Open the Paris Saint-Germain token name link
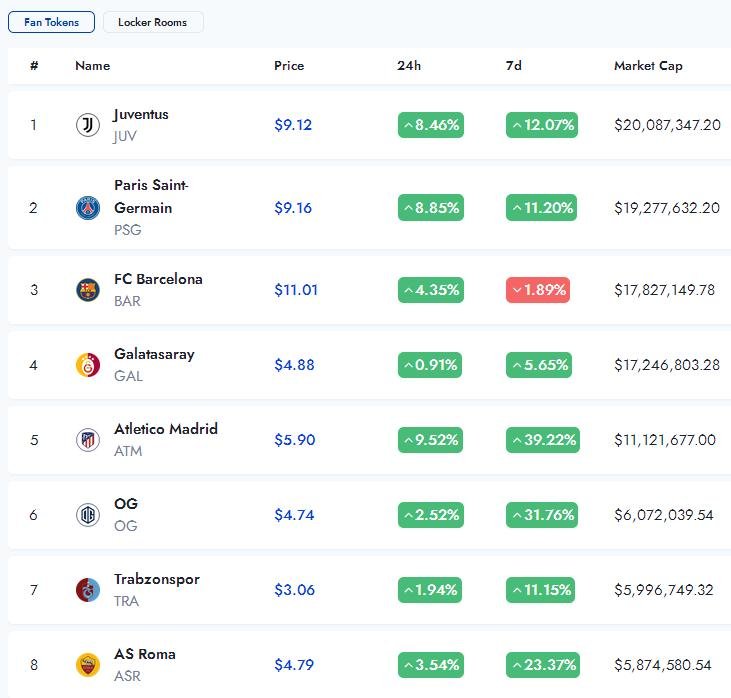The height and width of the screenshot is (698, 731). (x=152, y=196)
